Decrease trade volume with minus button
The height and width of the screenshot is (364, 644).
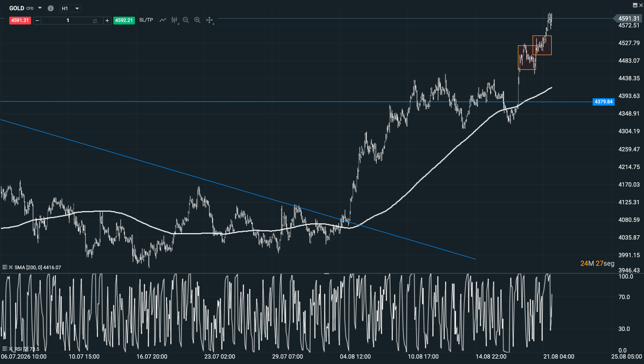(37, 21)
